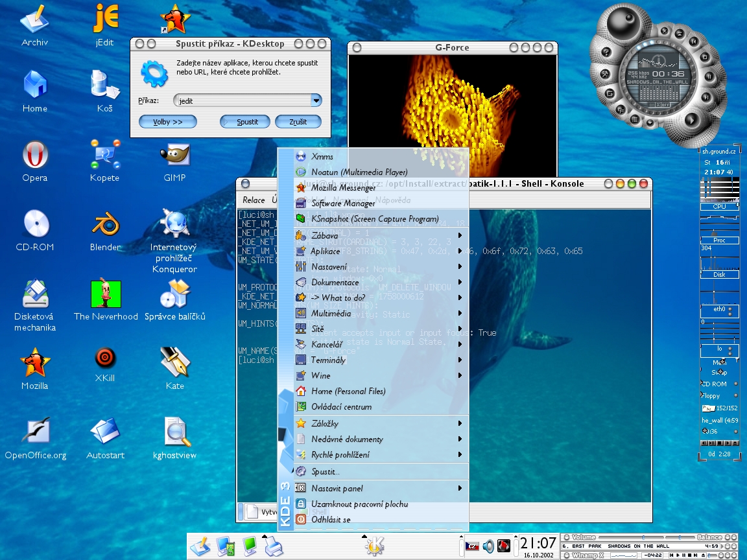Click the K menu gear icon in panel
747x560 pixels.
(374, 546)
